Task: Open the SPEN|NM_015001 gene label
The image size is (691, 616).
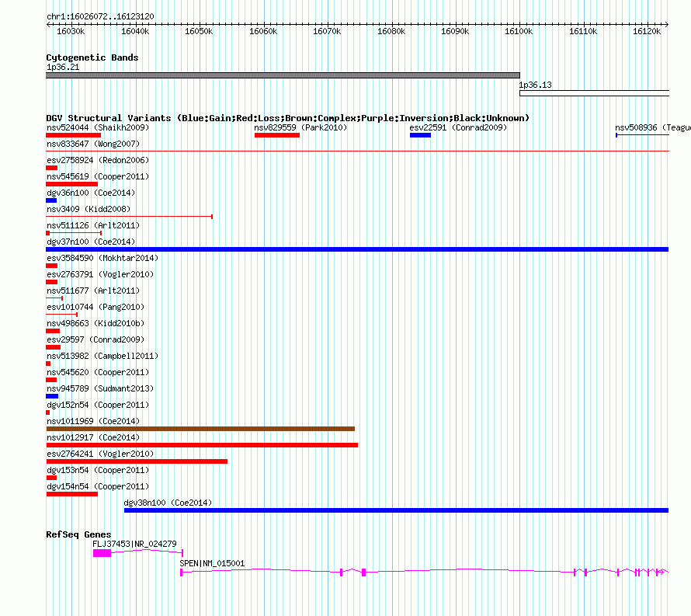Action: pyautogui.click(x=212, y=563)
